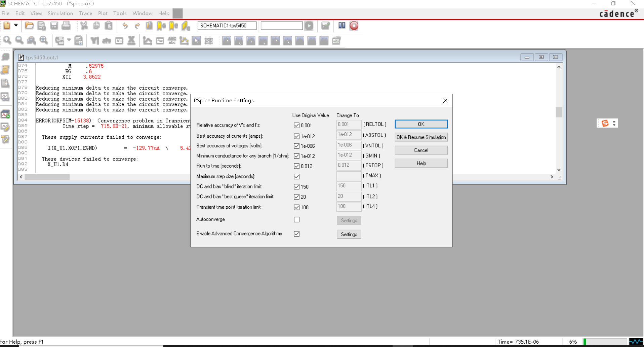Viewport: 644px width, 347px height.
Task: Click the Pause simulation icon
Action: click(x=342, y=26)
